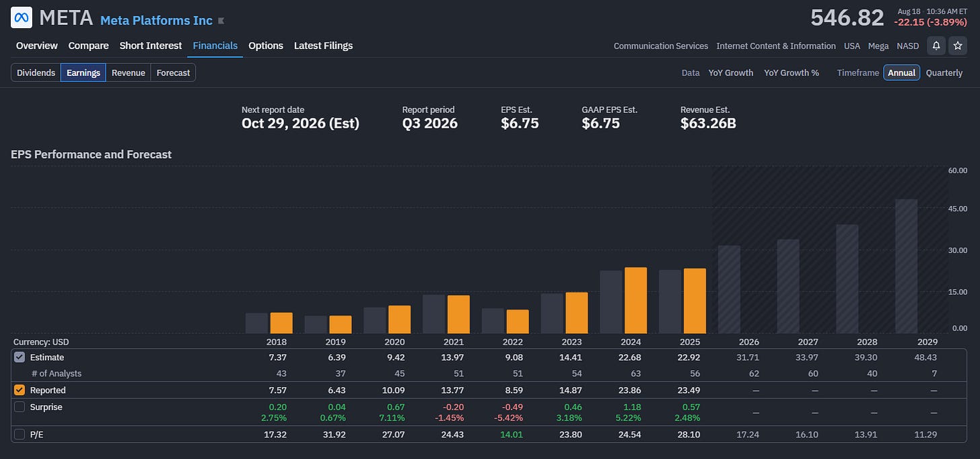This screenshot has width=980, height=459.
Task: Click the 546.82 stock price
Action: [x=847, y=17]
